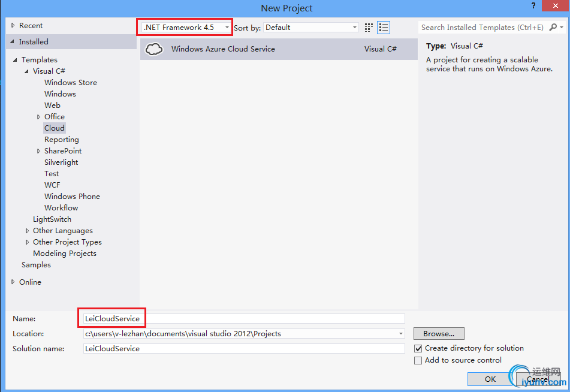
Task: Click the SharePoint category label
Action: coord(63,151)
